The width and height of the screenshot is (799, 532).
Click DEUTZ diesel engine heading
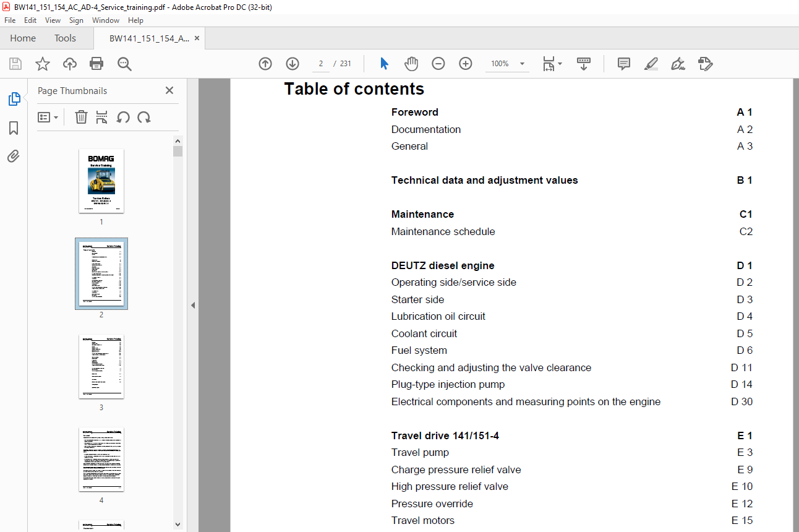pos(443,265)
